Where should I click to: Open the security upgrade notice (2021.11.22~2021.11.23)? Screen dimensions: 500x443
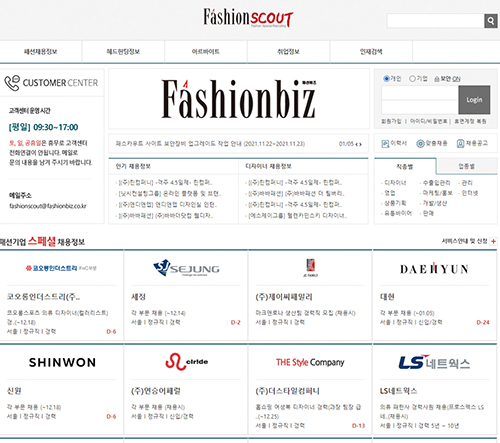pos(210,144)
